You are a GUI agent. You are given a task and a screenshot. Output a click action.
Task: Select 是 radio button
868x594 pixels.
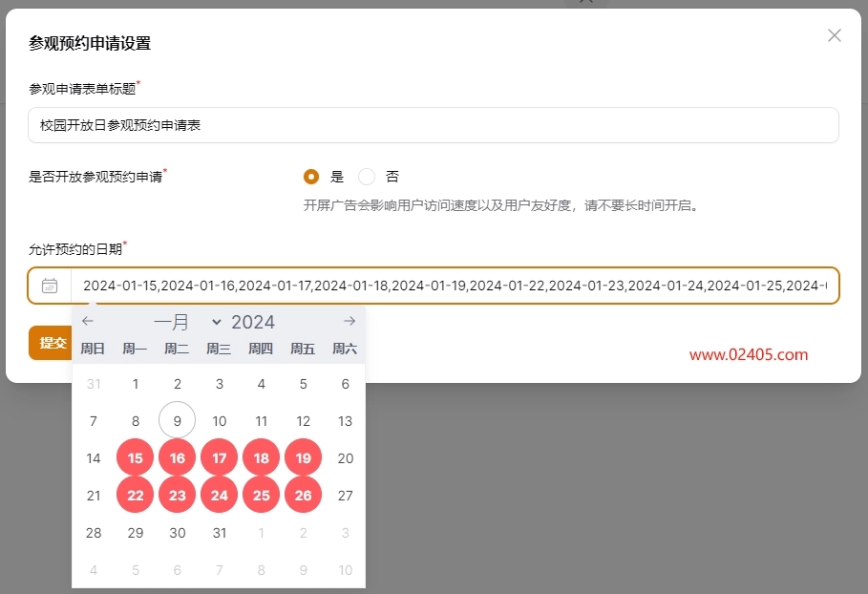pyautogui.click(x=311, y=177)
